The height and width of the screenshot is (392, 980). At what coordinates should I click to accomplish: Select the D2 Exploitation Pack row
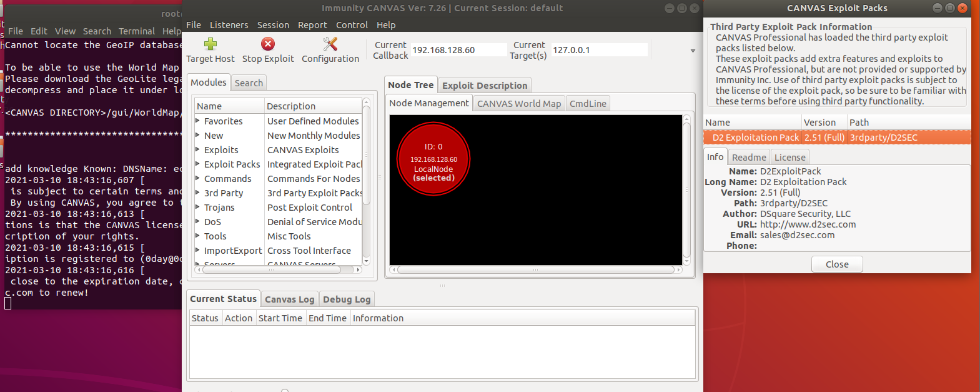pos(837,138)
